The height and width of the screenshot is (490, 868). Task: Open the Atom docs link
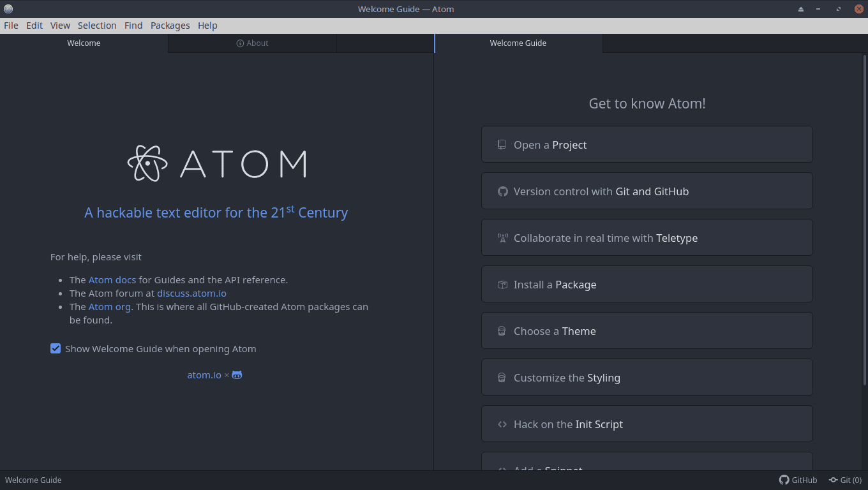[112, 279]
